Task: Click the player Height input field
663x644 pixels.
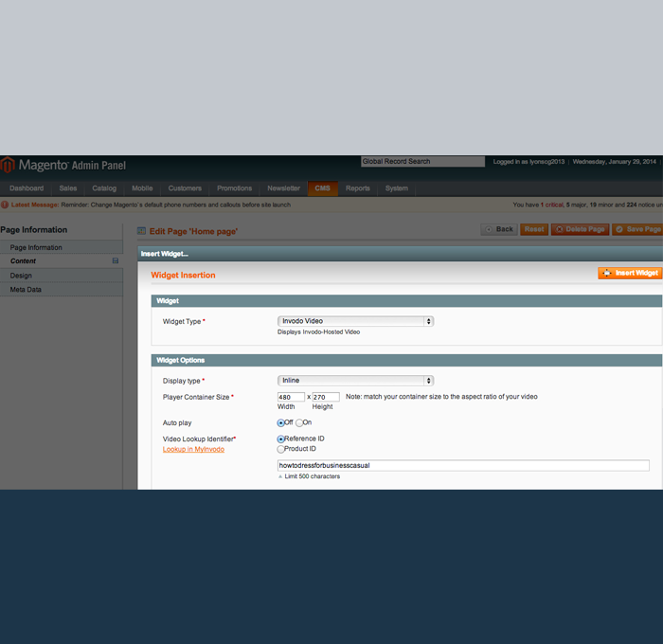Action: [x=326, y=397]
